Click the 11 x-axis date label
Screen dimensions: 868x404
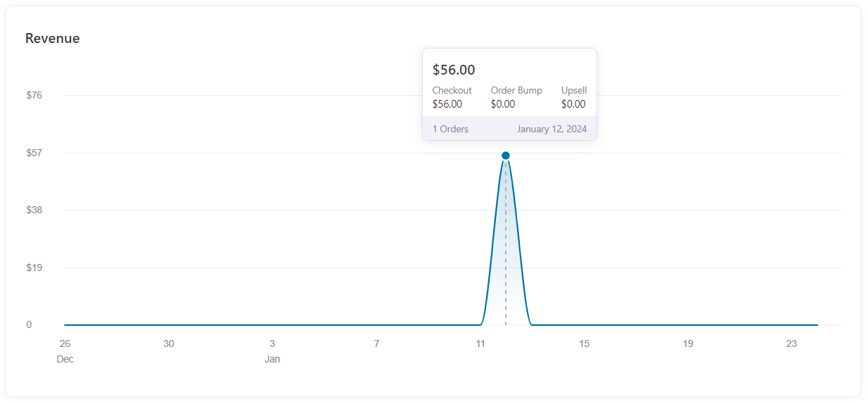480,343
